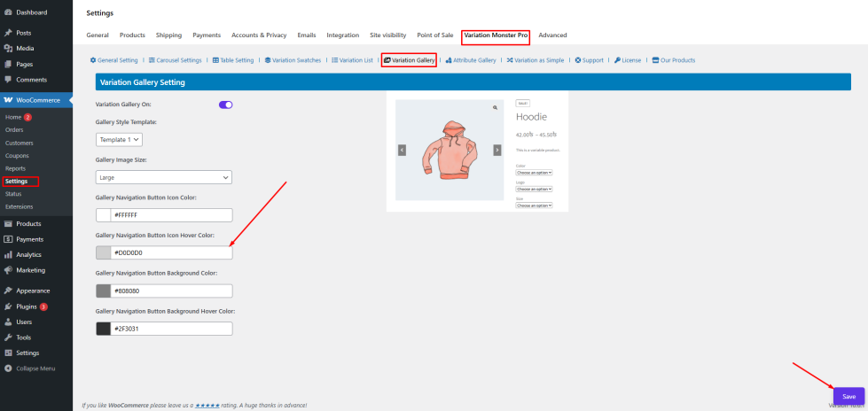Click the Plugins plug icon
The width and height of the screenshot is (868, 411).
click(x=8, y=306)
